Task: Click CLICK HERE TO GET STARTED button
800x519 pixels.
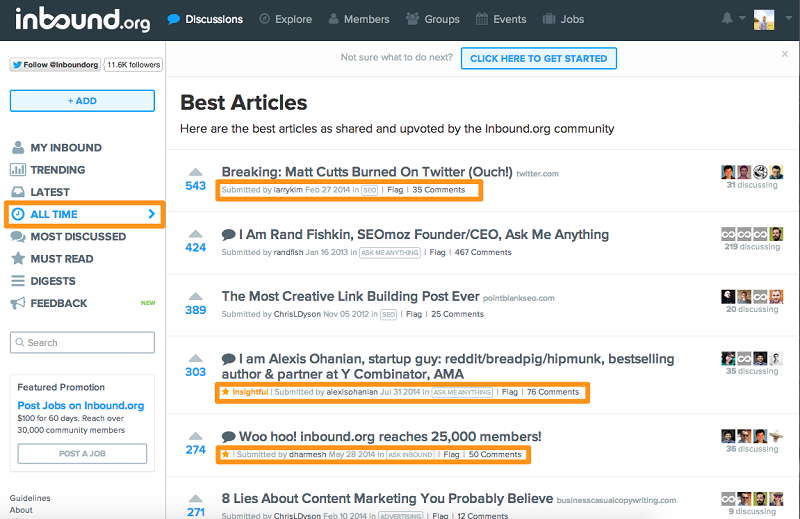Action: tap(539, 59)
